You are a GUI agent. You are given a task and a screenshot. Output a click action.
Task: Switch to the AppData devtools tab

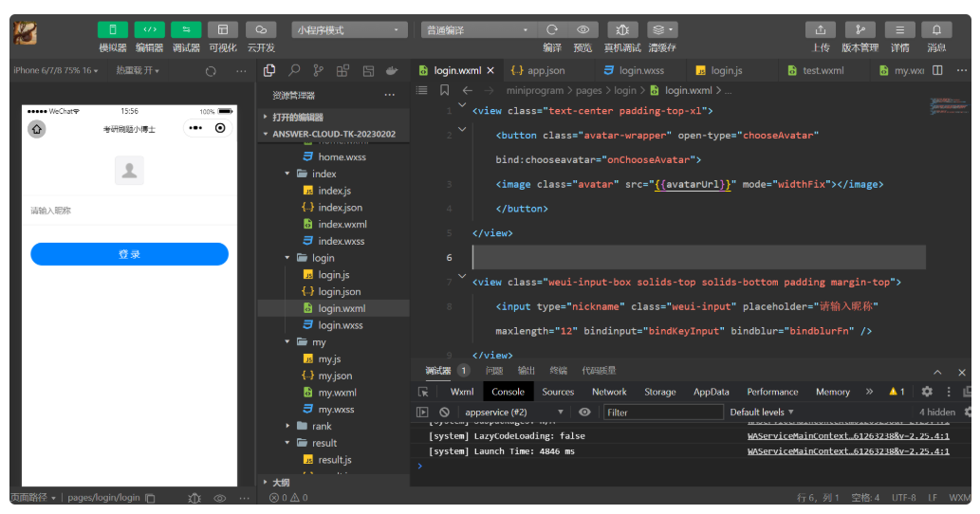click(712, 392)
